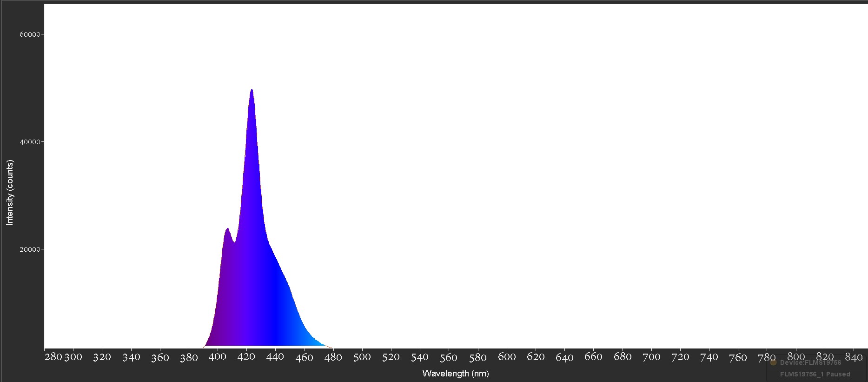Click the 20000 intensity axis value
Image resolution: width=868 pixels, height=382 pixels.
pos(30,249)
